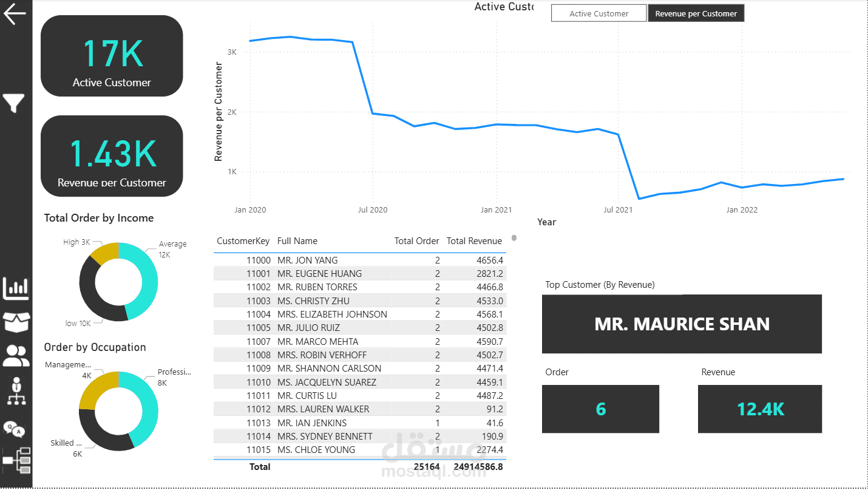Click the Total Order by Income title
The image size is (868, 490).
coord(99,218)
